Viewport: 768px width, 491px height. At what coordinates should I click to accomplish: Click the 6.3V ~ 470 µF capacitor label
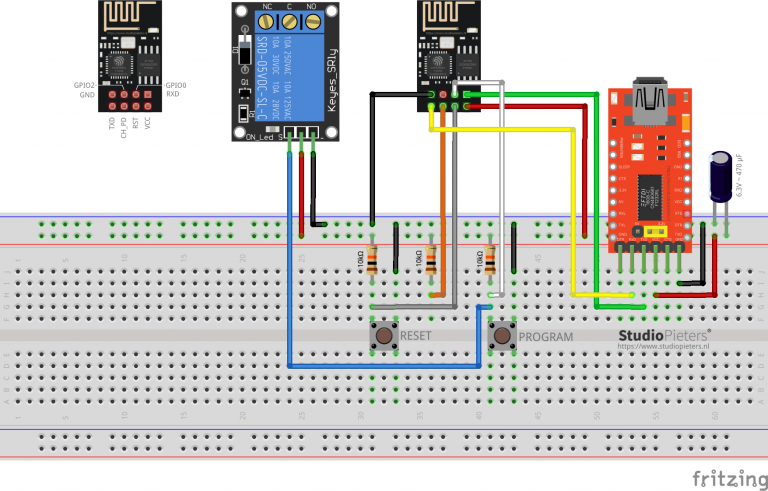pyautogui.click(x=739, y=175)
